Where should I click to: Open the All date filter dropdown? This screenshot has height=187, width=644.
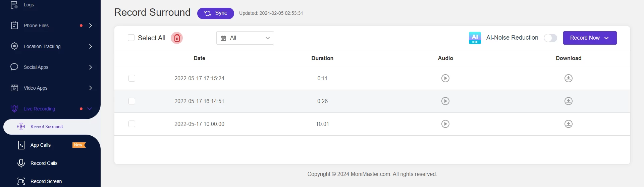245,38
